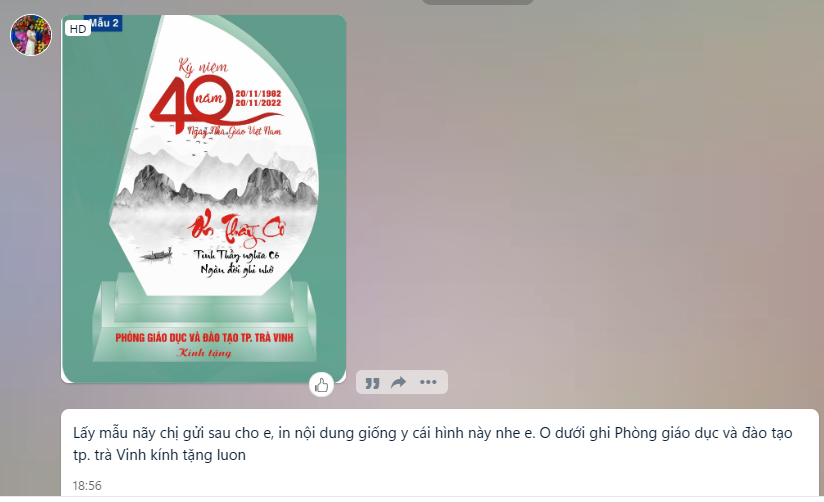Open more options via the three-dots icon
Image resolution: width=824 pixels, height=502 pixels.
(x=428, y=382)
